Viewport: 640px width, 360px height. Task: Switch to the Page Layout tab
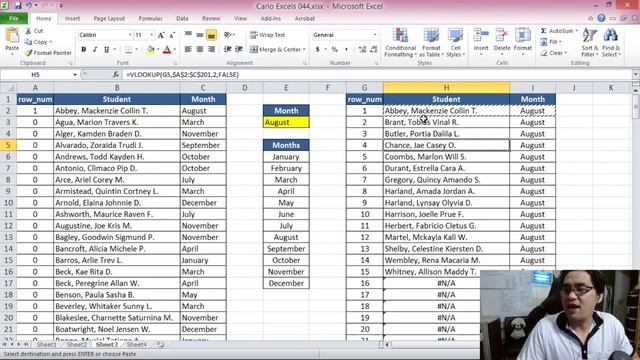[x=109, y=18]
